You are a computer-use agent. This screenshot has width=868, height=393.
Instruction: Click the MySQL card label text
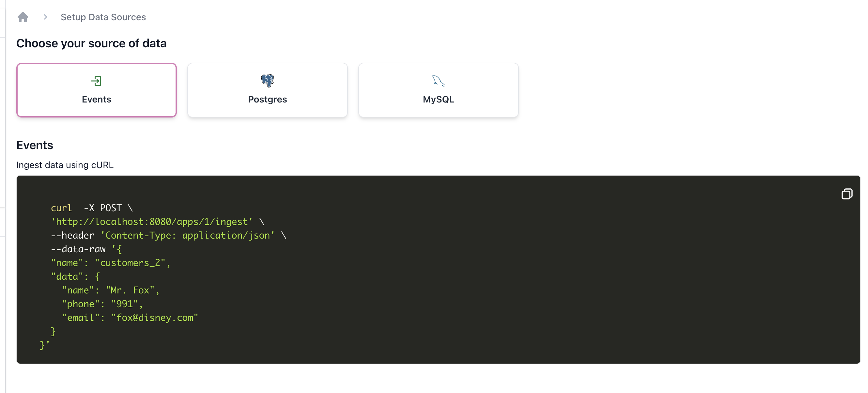click(x=438, y=99)
